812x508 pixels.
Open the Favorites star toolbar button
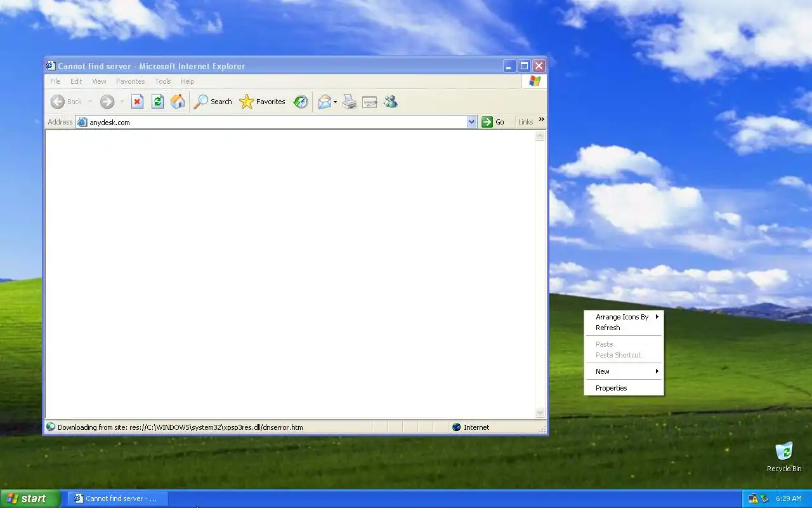(262, 102)
